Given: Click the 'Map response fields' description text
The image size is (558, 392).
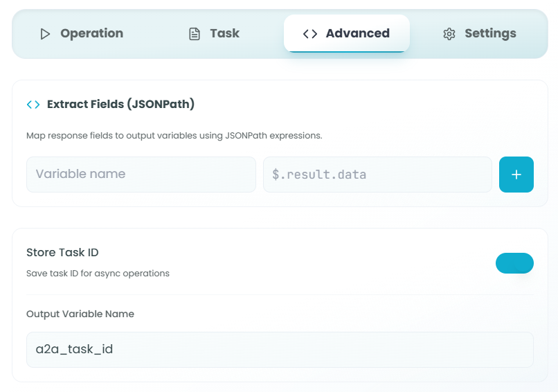Looking at the screenshot, I should click(174, 136).
